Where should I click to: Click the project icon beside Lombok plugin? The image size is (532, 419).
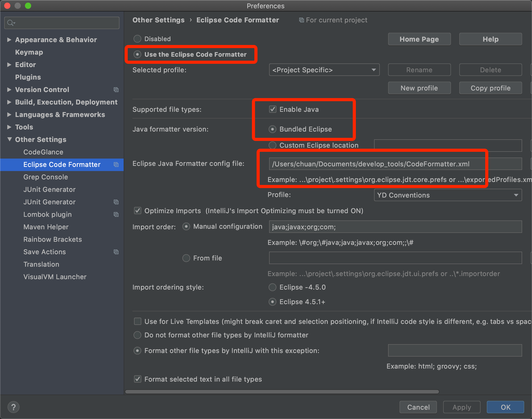(116, 214)
